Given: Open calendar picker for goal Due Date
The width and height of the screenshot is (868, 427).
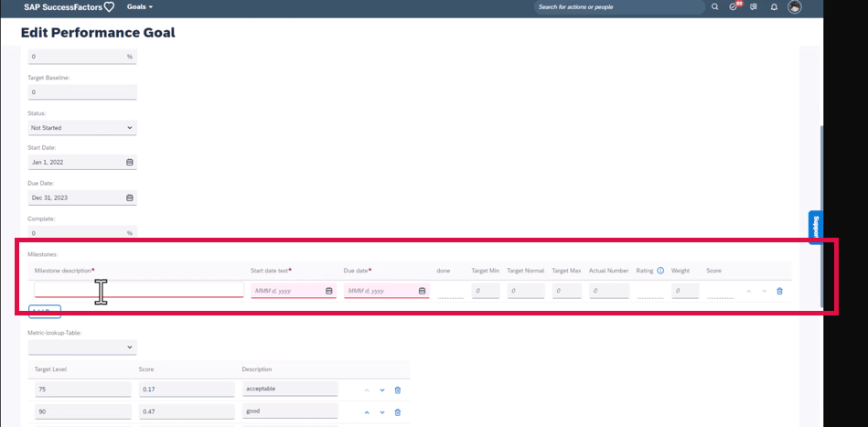Looking at the screenshot, I should [x=129, y=197].
